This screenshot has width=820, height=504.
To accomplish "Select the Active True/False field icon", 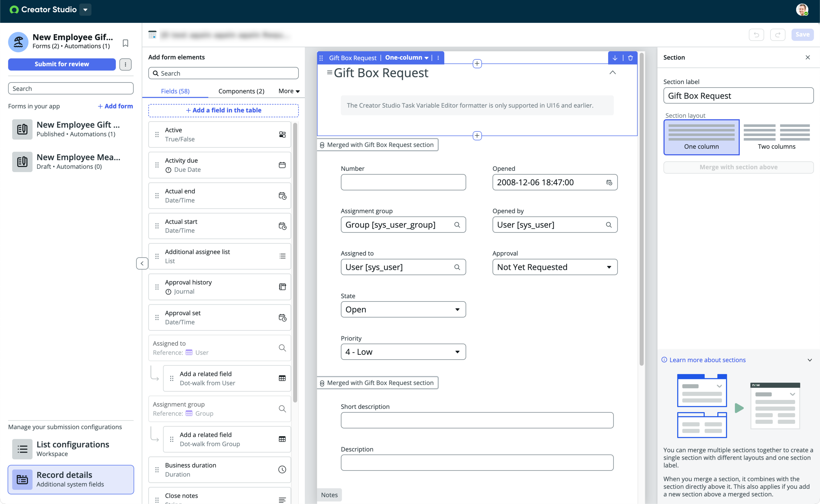I will (282, 134).
